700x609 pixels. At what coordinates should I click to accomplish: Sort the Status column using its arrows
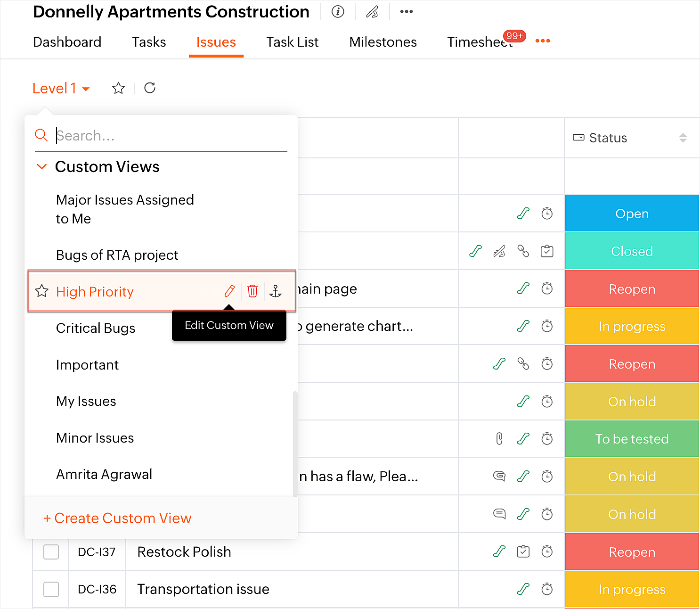point(683,138)
